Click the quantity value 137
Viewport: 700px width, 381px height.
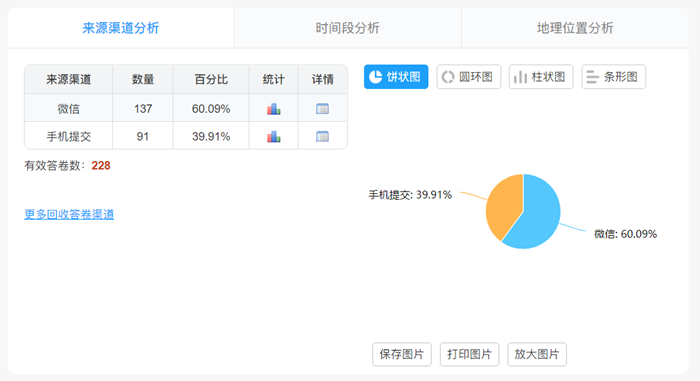143,109
